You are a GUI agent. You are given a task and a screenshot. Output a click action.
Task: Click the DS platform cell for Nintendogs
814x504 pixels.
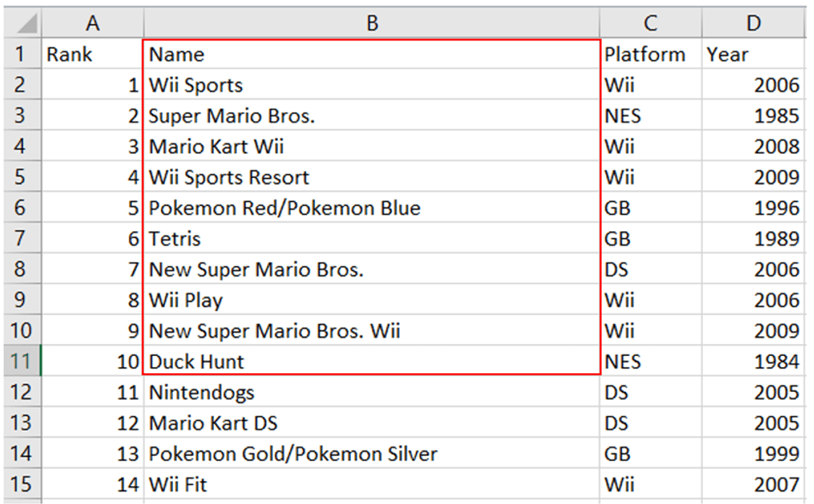651,392
